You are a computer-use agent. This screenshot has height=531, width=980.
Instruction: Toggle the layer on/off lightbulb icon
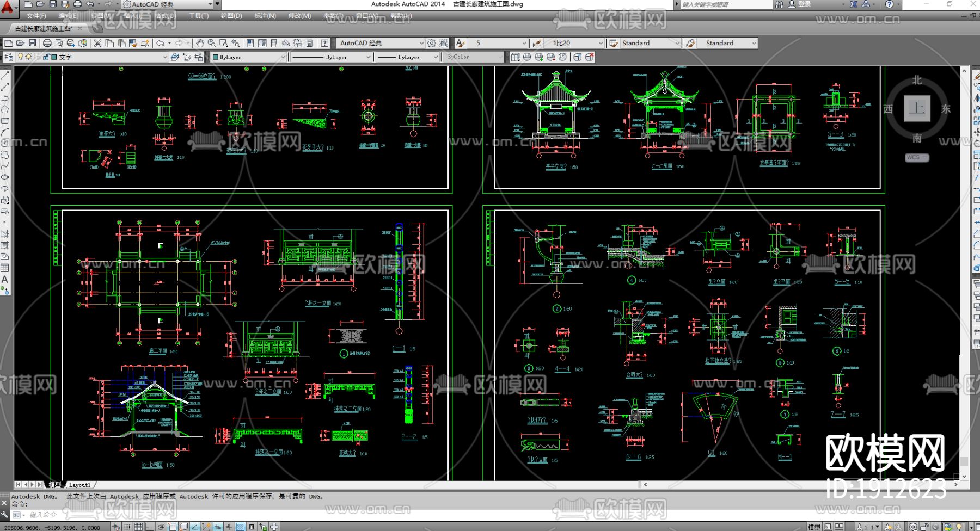(21, 57)
